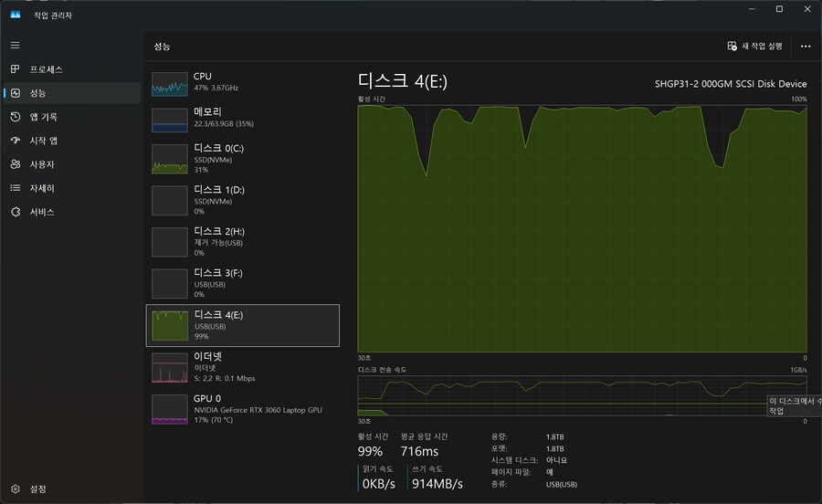Go to 프로세스 page label
This screenshot has height=504, width=822.
(x=47, y=69)
